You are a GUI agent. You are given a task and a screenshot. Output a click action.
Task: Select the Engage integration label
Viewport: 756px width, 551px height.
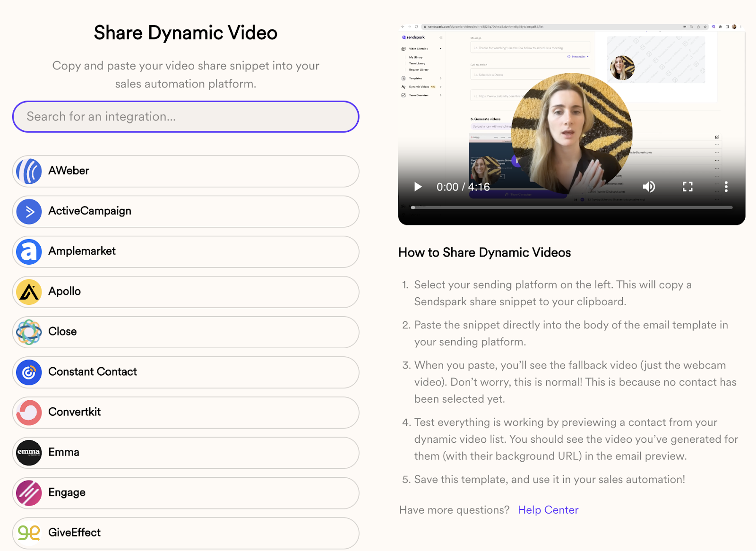[x=67, y=493]
